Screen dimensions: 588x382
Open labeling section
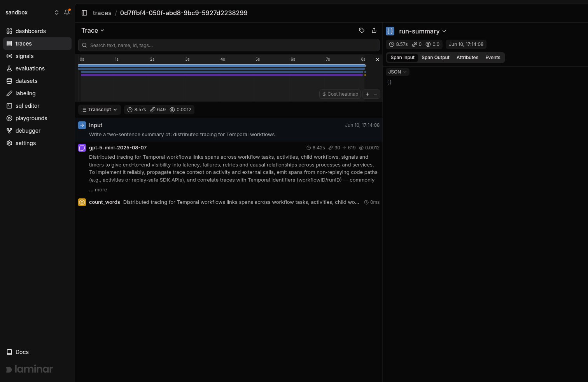tap(37, 93)
